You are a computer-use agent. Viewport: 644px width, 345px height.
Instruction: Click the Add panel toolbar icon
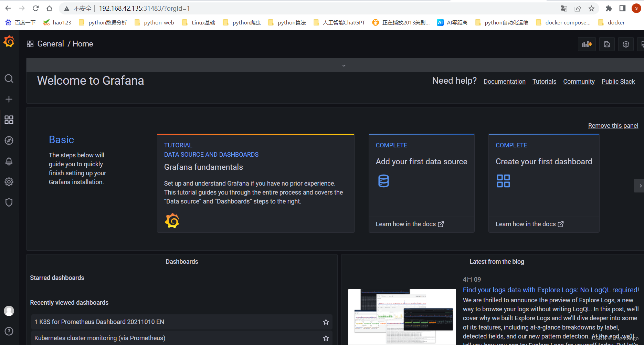(x=587, y=44)
